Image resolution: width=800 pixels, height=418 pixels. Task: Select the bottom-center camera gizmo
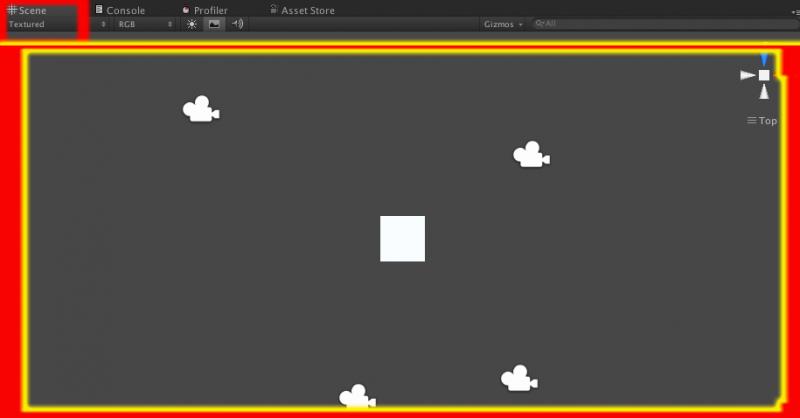point(357,396)
